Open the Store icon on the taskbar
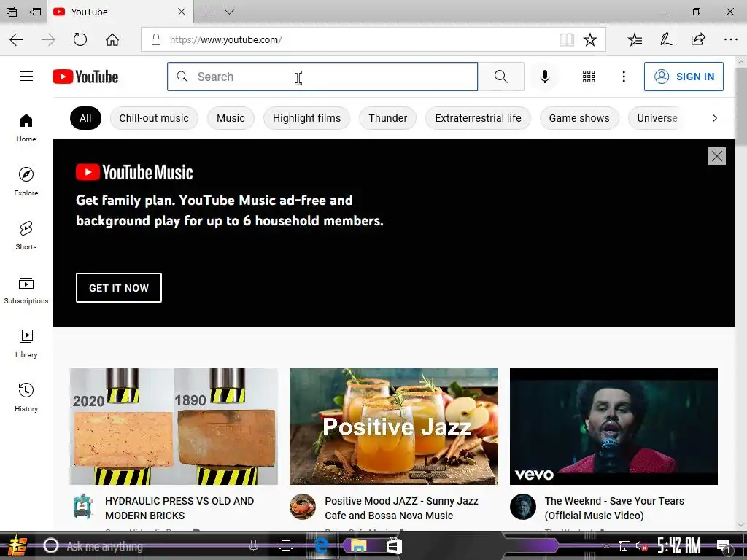Screen dimensions: 747x560 click(394, 545)
